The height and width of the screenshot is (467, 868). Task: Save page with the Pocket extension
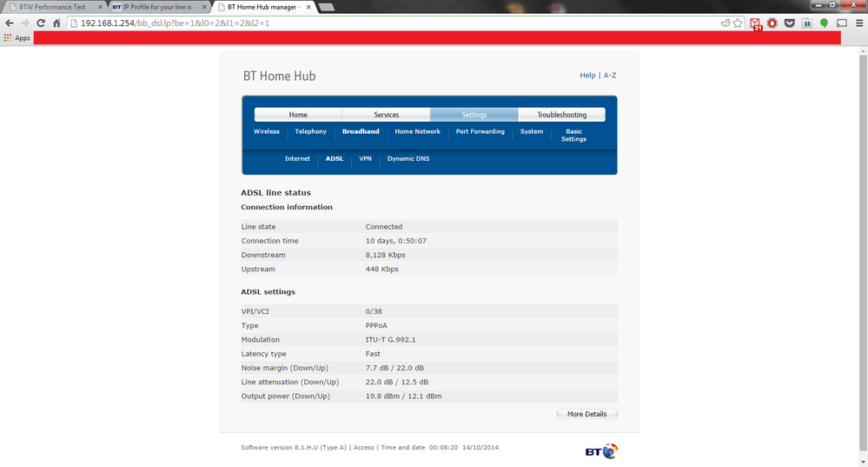click(x=790, y=23)
